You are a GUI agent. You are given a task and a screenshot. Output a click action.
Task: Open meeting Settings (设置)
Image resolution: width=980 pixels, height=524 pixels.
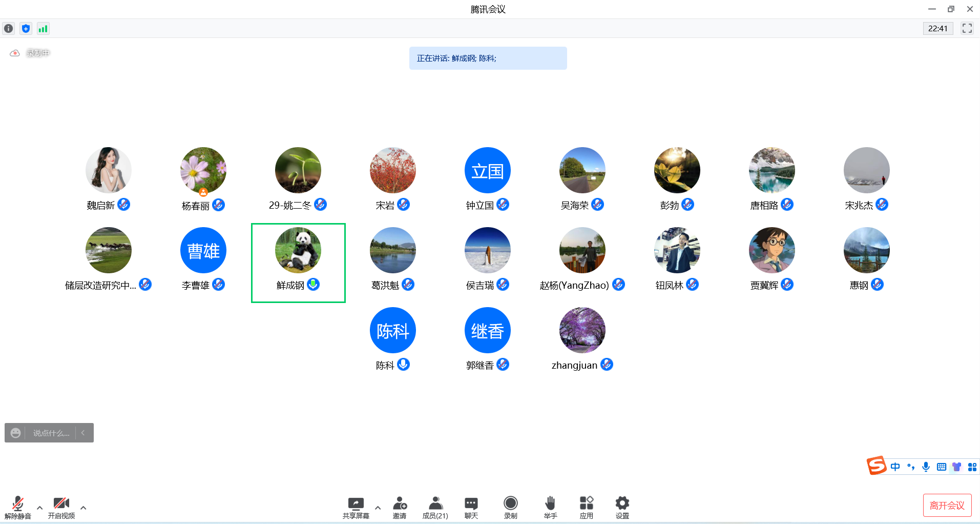622,507
